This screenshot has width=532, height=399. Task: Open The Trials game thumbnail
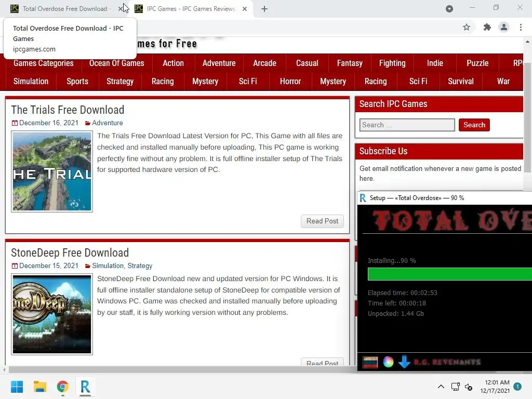point(52,171)
